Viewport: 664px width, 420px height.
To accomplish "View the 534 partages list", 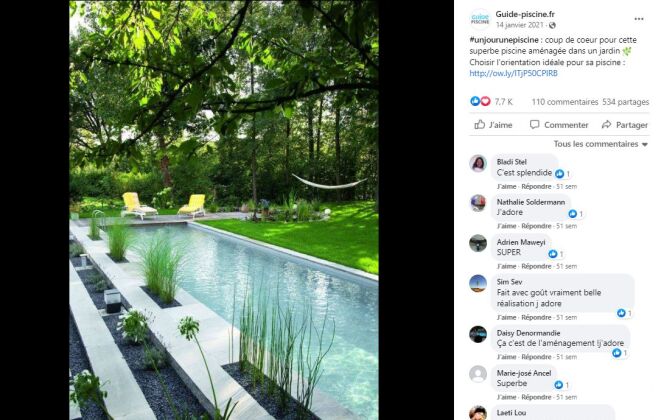I will coord(625,102).
